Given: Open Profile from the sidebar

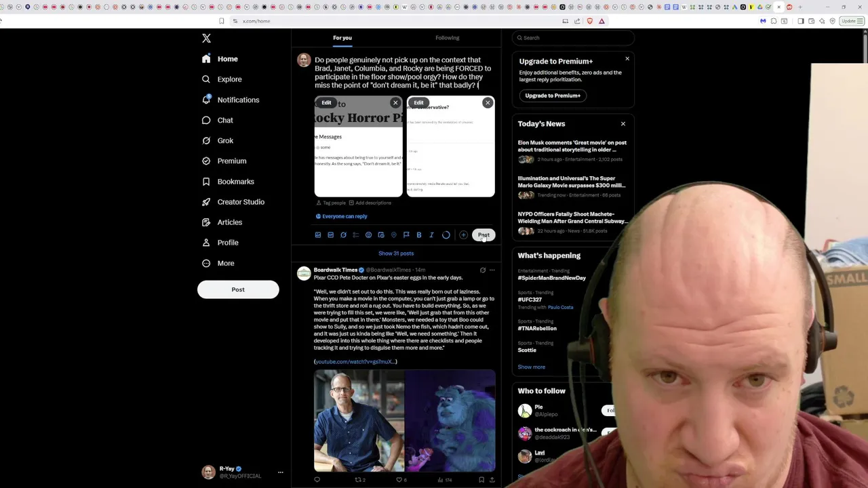Looking at the screenshot, I should pos(220,243).
